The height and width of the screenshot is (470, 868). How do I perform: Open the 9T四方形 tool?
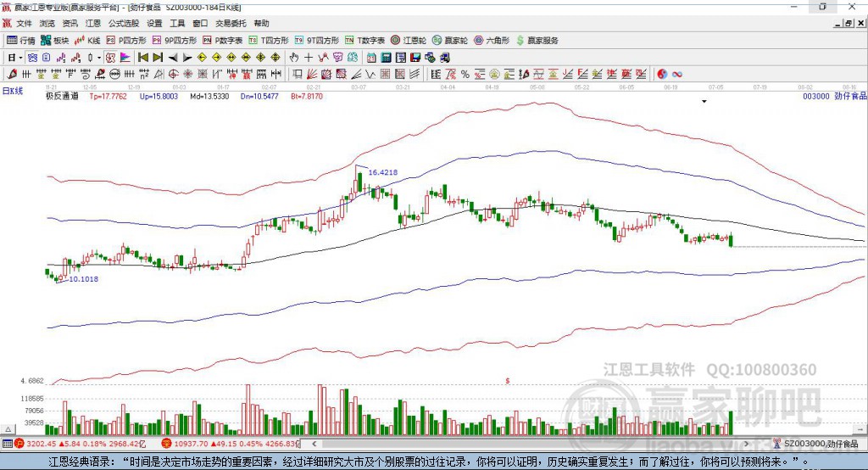click(317, 41)
